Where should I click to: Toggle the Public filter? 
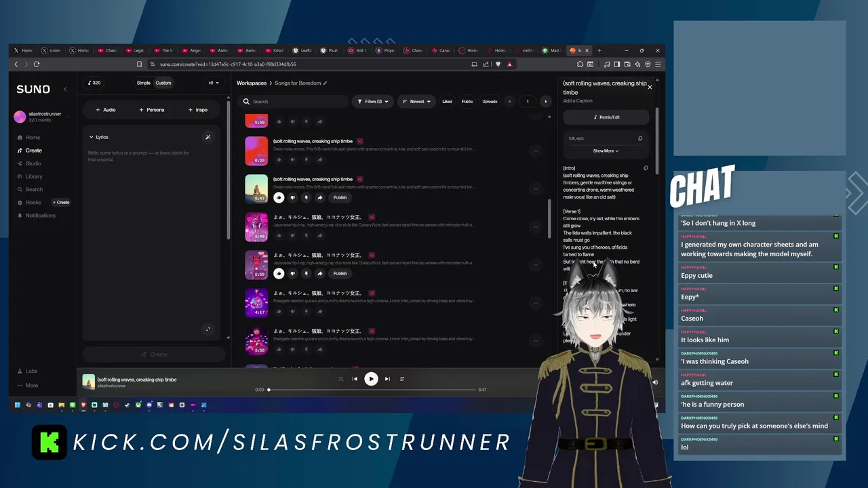[x=467, y=102]
